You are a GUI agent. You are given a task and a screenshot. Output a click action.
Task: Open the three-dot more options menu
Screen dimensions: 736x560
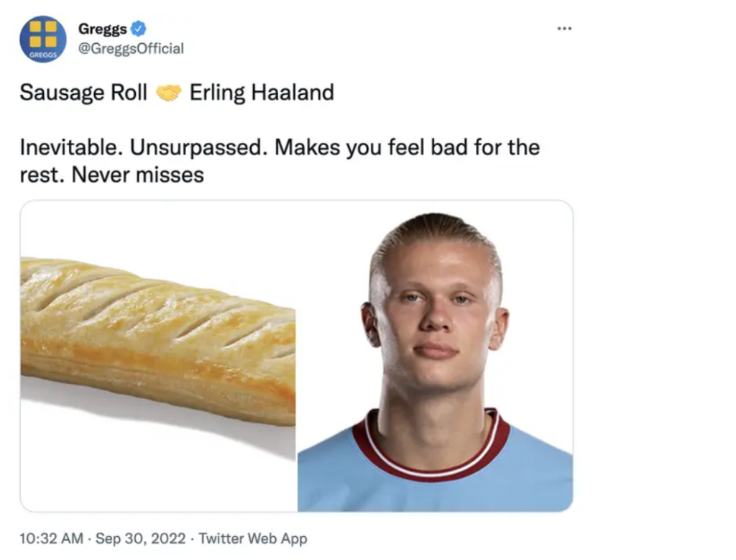(564, 29)
